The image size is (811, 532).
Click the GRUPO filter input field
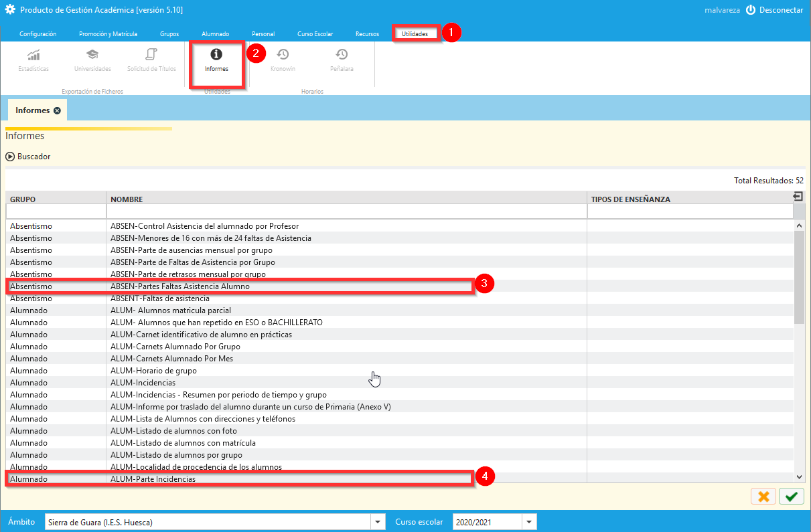(x=56, y=211)
